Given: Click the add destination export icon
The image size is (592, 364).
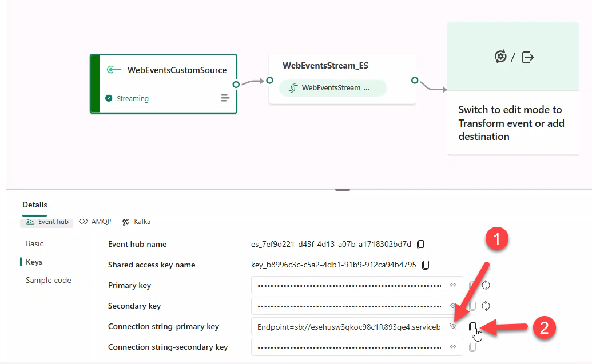Looking at the screenshot, I should coord(526,57).
